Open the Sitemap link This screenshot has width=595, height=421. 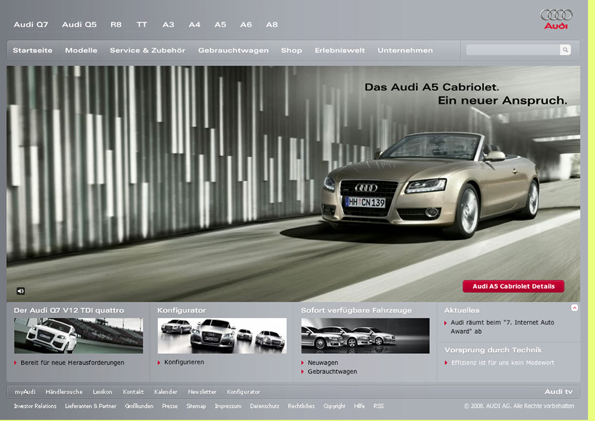pos(196,406)
